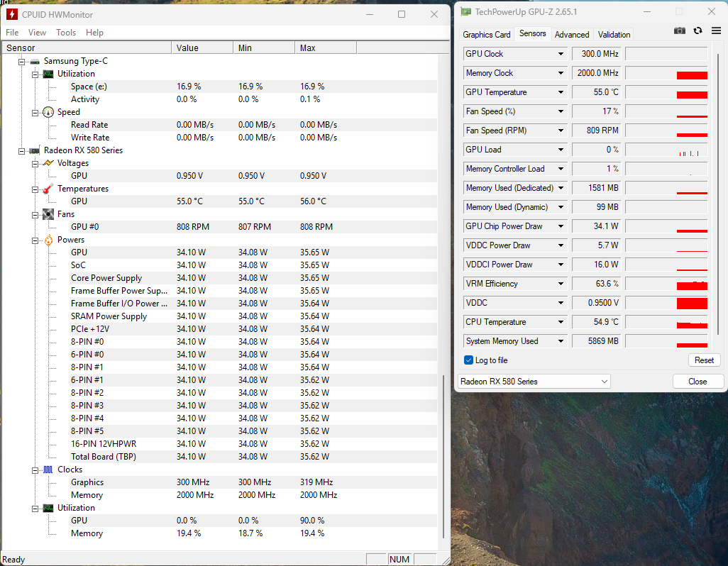The width and height of the screenshot is (728, 566).
Task: Open the Fan Speed (%) sensor dropdown
Action: pos(561,111)
